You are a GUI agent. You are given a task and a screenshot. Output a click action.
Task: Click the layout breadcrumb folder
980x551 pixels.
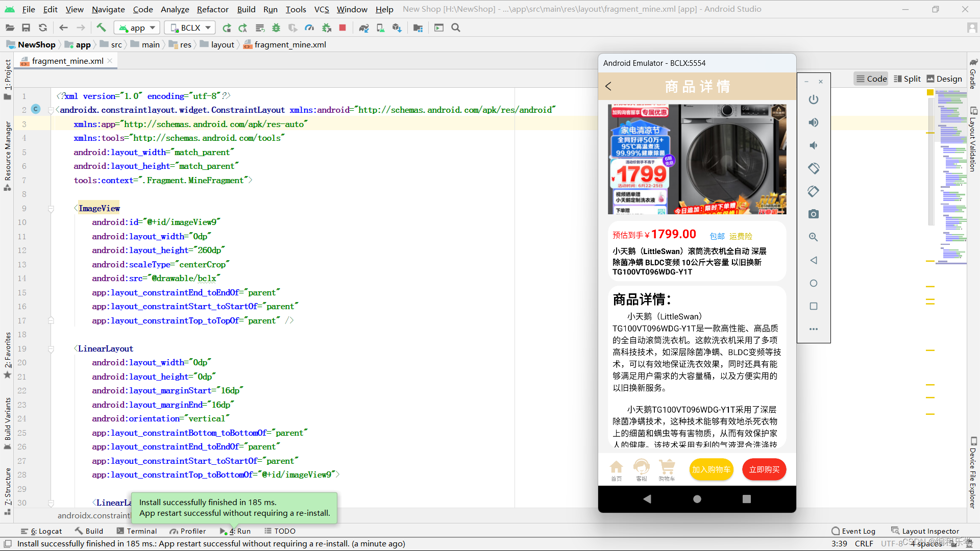click(217, 44)
